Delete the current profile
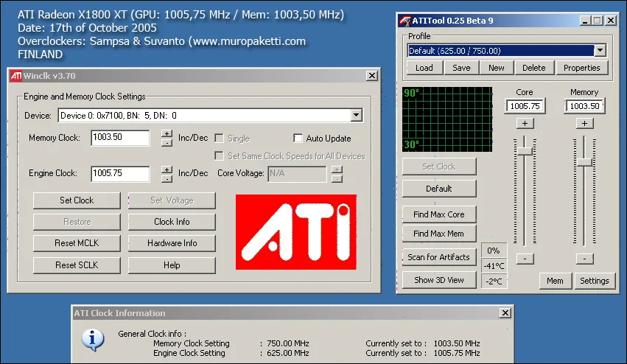This screenshot has height=364, width=627. 534,68
